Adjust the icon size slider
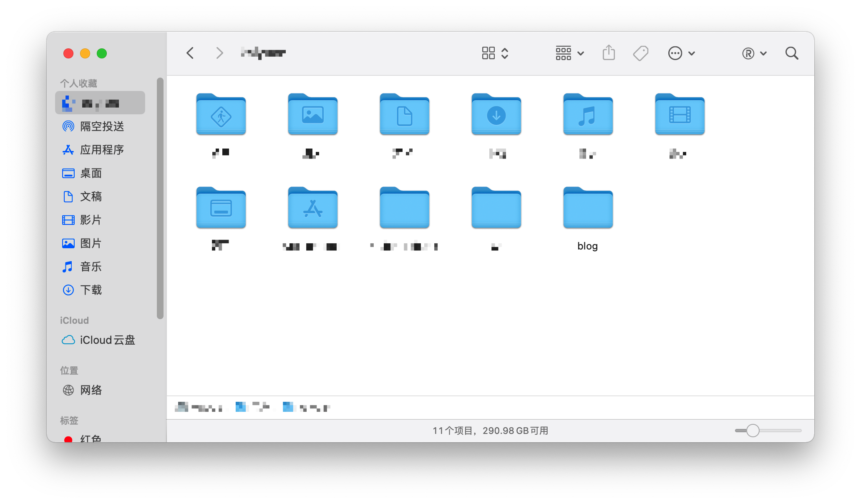 click(x=753, y=430)
